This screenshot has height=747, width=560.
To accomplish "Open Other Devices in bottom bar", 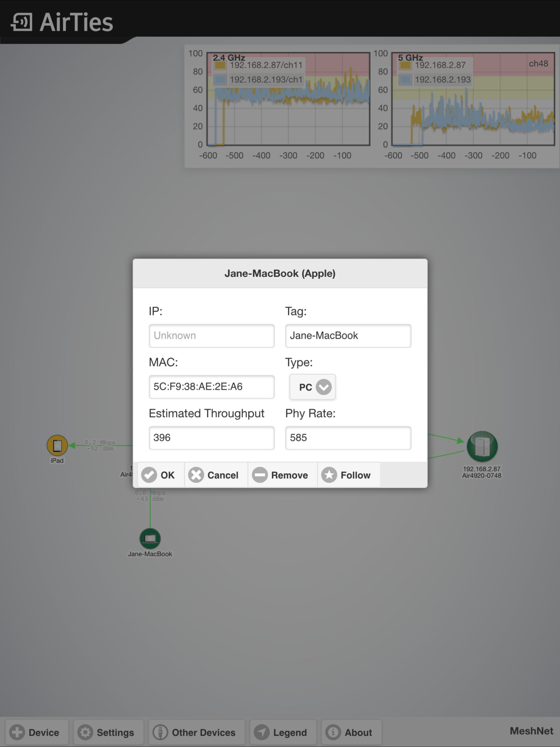I will 197,732.
